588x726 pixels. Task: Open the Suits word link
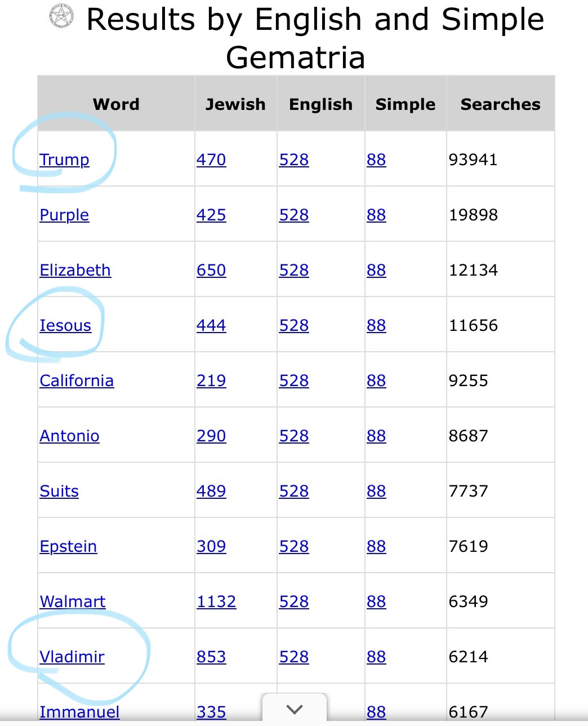click(x=59, y=491)
